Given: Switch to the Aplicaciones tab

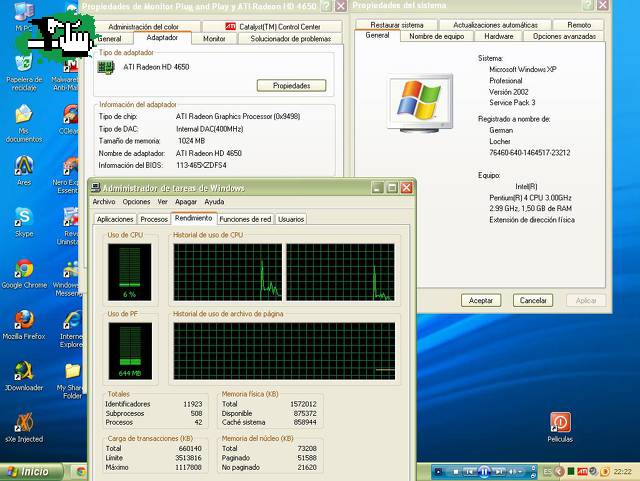Looking at the screenshot, I should pyautogui.click(x=115, y=219).
